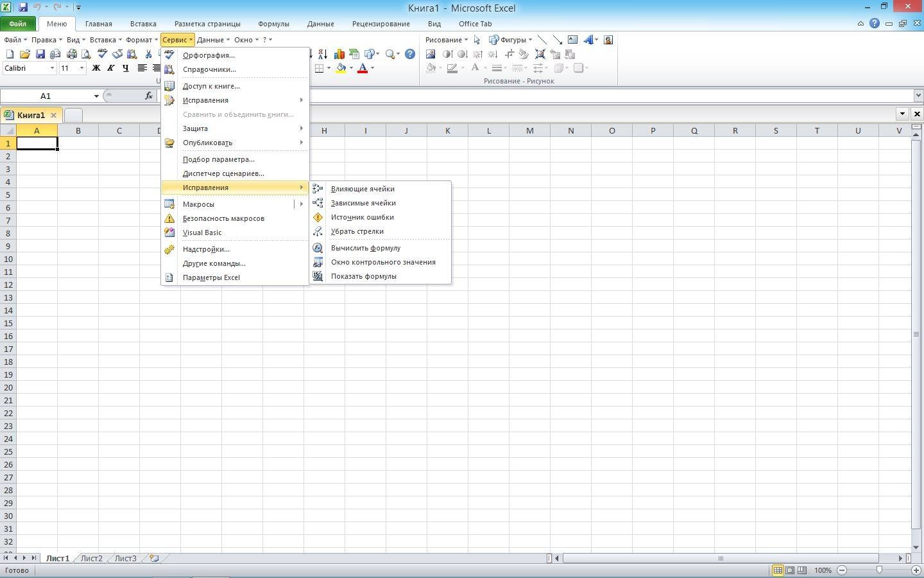This screenshot has width=924, height=578.
Task: Select the Arrow drawing tool
Action: [x=557, y=40]
